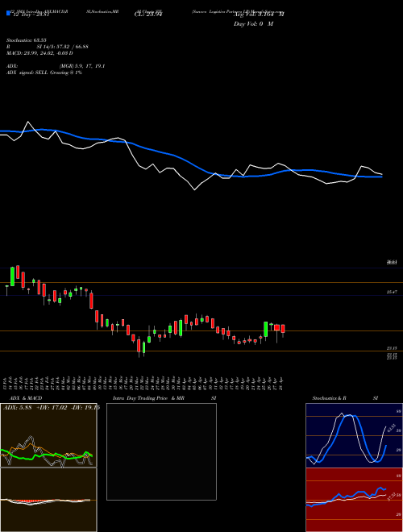Click the '(MGR) 5.9, 17, 19.1' ADX values
The image size is (403, 532).
(81, 66)
